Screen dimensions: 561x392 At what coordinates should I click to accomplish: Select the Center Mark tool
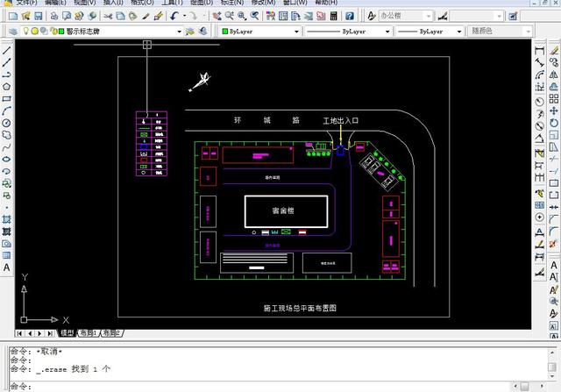[540, 217]
